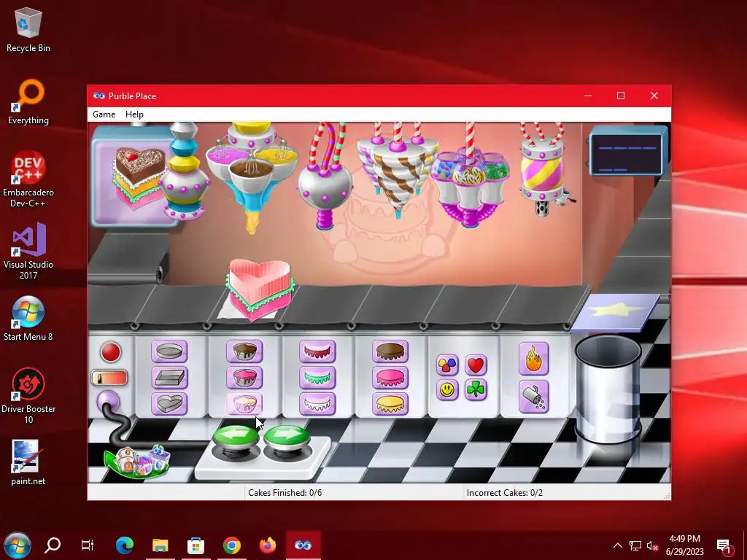Add the red heart decoration

476,365
